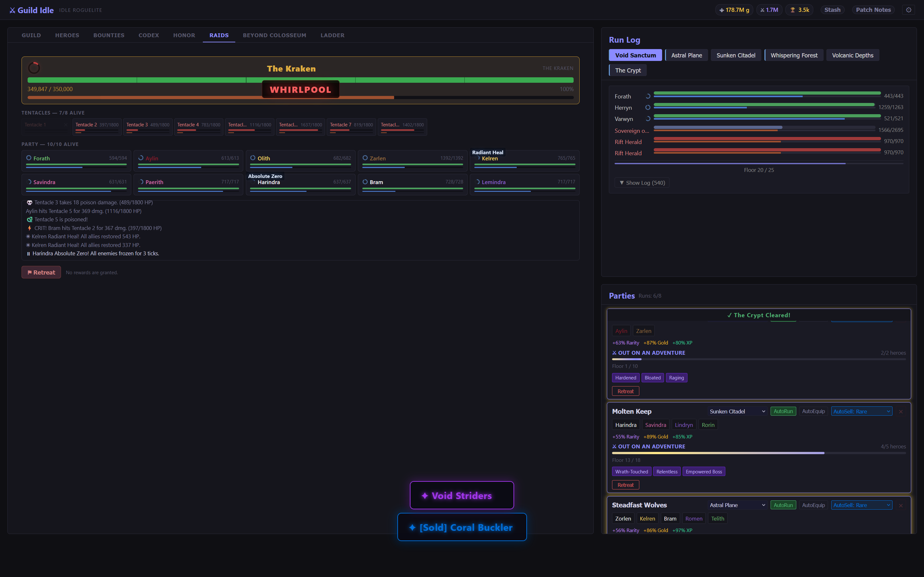Click the Kraken green health bar

pos(300,80)
